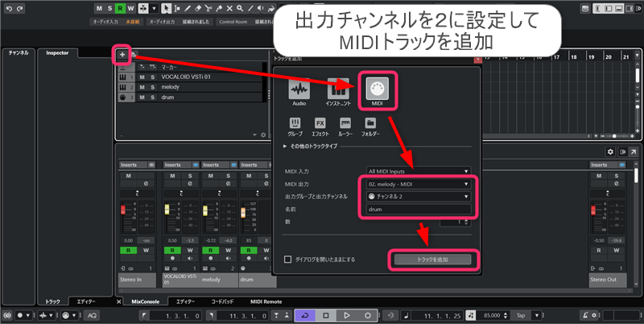Choose the インストゥルメント track type icon
644x324 pixels.
(x=338, y=88)
